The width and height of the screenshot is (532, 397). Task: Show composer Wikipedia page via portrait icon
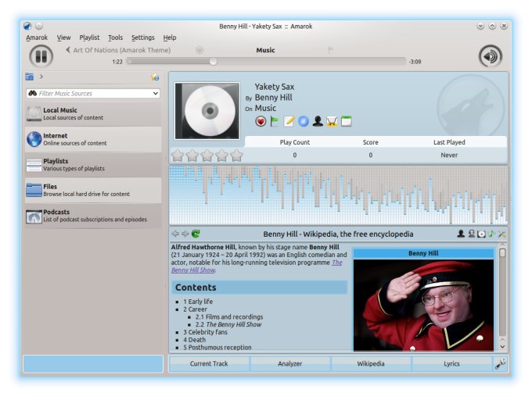[471, 234]
